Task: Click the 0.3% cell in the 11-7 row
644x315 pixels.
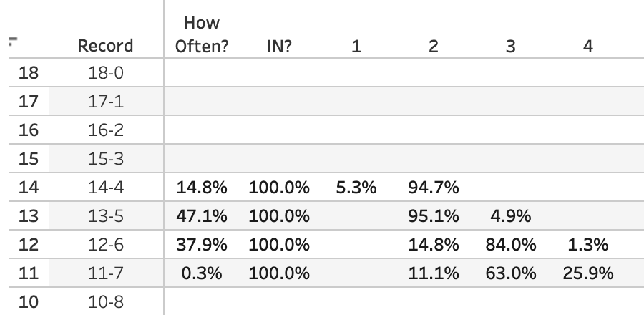Action: (x=207, y=273)
